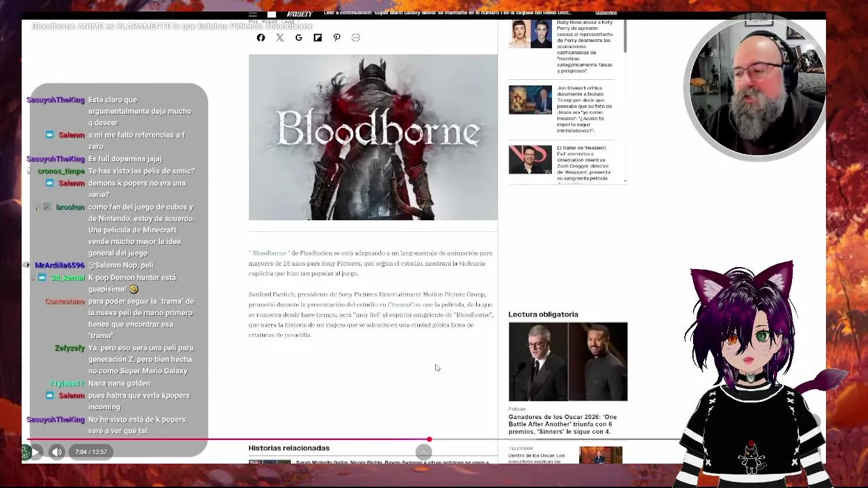Image resolution: width=868 pixels, height=488 pixels.
Task: Click the round chevron-up button below the video bar
Action: tap(424, 452)
